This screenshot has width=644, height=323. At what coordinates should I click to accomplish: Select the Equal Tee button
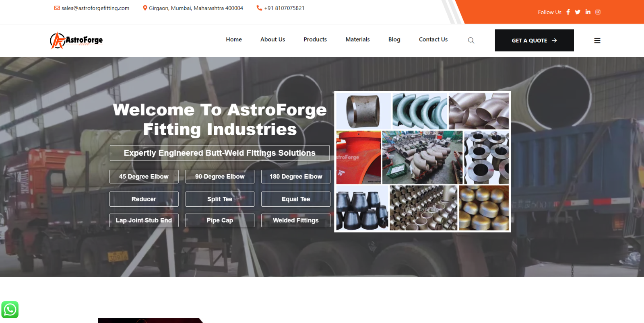tap(296, 199)
